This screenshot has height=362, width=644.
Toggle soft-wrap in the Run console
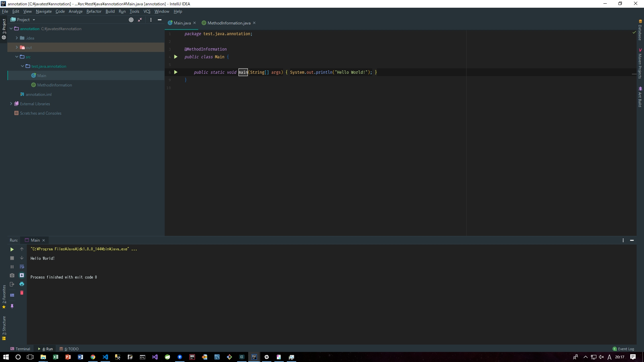[x=22, y=266]
